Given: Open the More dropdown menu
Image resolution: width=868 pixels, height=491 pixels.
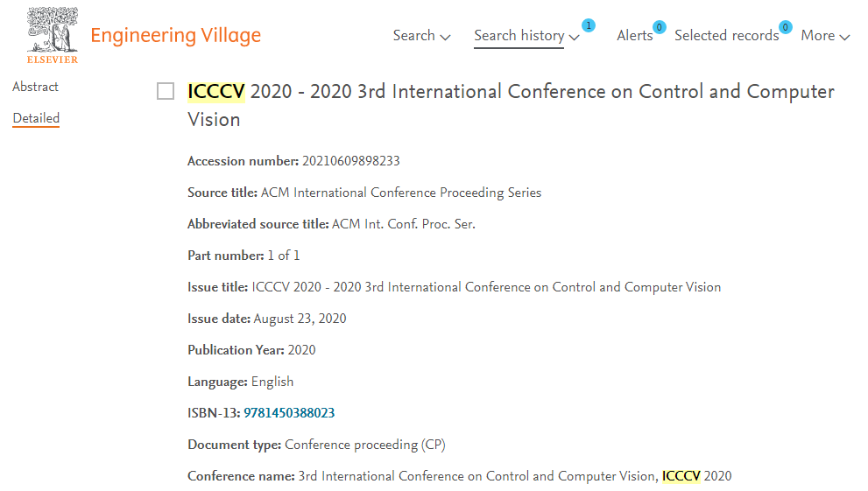Looking at the screenshot, I should click(825, 36).
